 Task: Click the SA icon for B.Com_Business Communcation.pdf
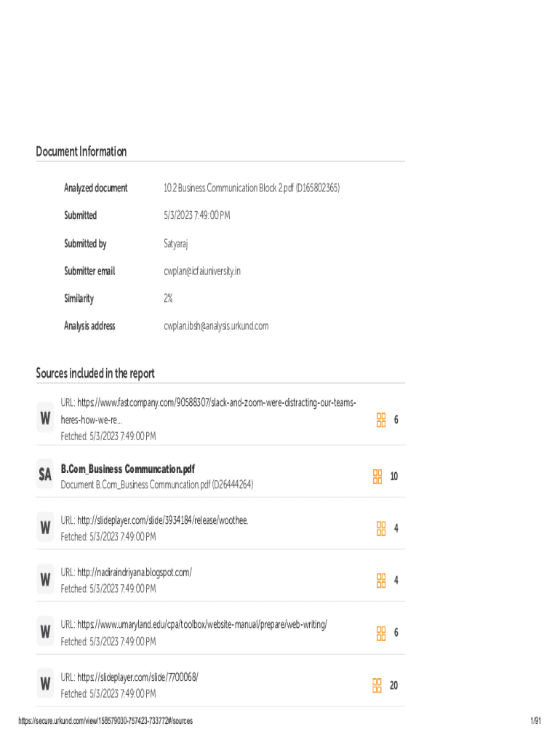45,475
